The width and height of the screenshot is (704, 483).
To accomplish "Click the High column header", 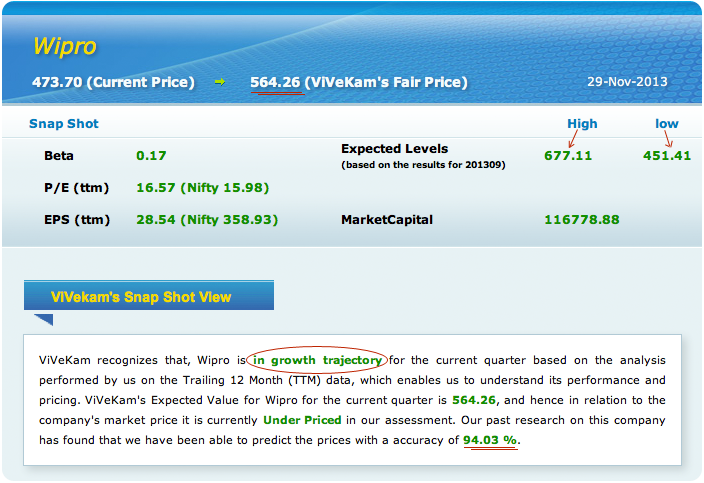I will (582, 123).
